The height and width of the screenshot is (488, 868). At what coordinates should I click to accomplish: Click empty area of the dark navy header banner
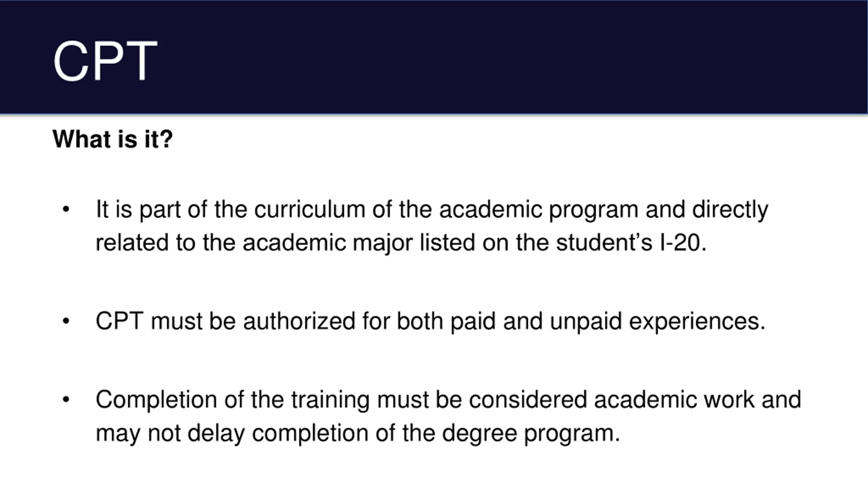[x=509, y=58]
